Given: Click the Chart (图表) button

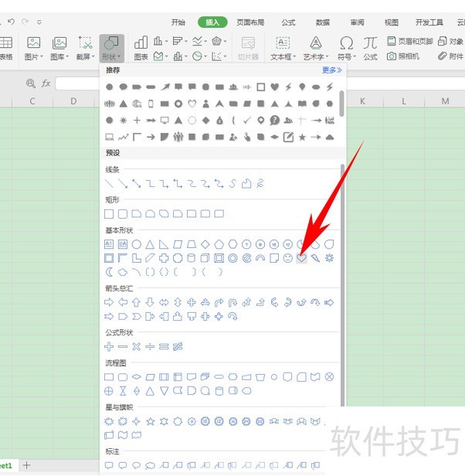Looking at the screenshot, I should click(x=141, y=48).
